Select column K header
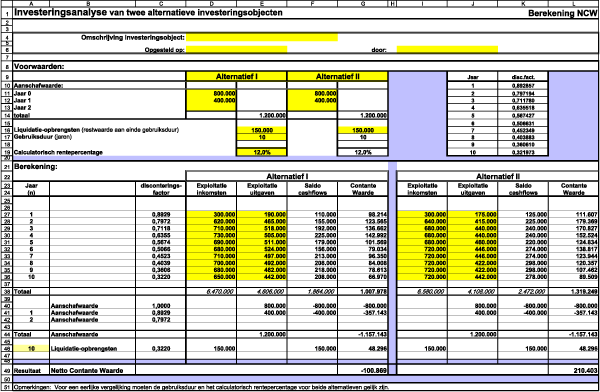 click(523, 3)
